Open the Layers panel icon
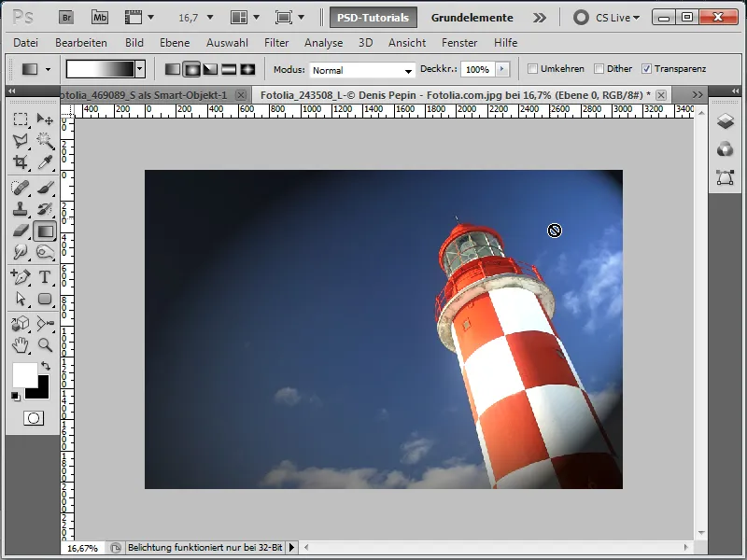Image resolution: width=747 pixels, height=560 pixels. (726, 121)
